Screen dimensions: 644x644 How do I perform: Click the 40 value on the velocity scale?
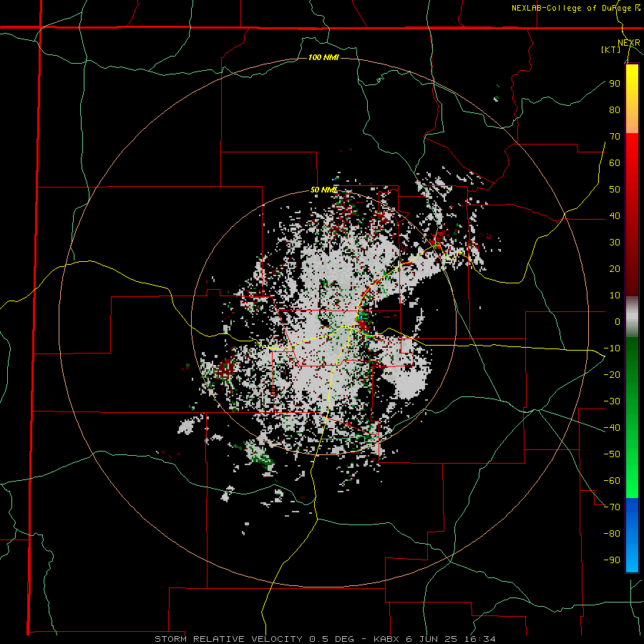click(615, 215)
